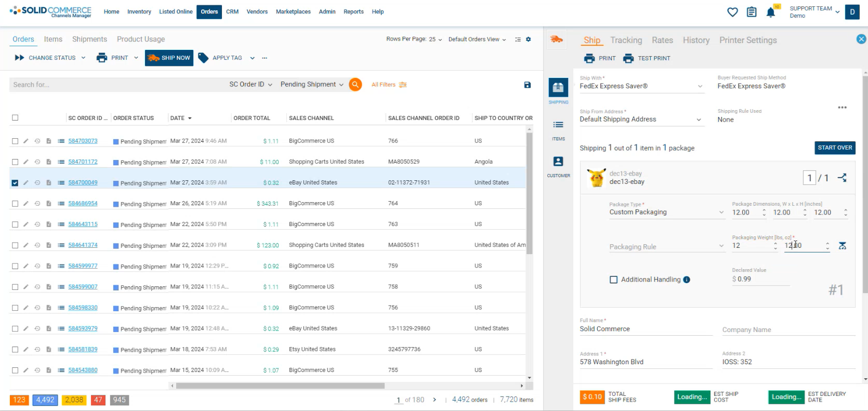Switch to the Product Usage tab
This screenshot has width=868, height=411.
click(141, 39)
